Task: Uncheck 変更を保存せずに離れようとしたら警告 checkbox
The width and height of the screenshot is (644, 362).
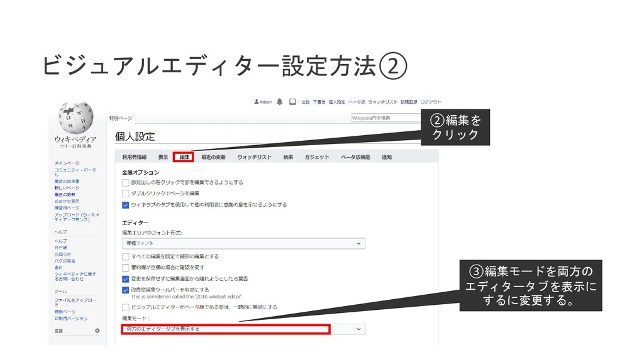Action: [x=126, y=278]
